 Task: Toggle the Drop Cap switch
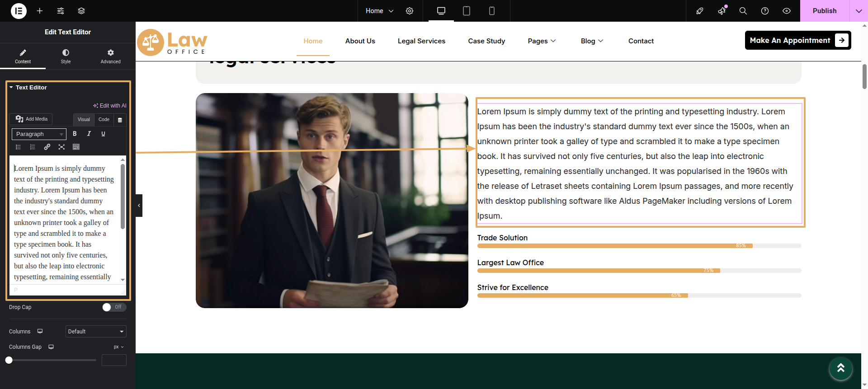tap(114, 307)
